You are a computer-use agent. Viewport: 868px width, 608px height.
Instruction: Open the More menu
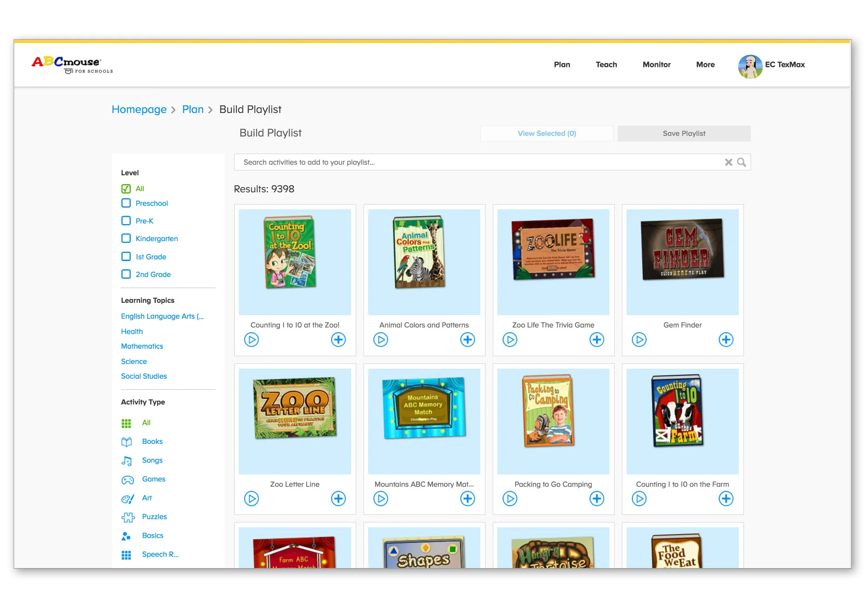click(705, 64)
